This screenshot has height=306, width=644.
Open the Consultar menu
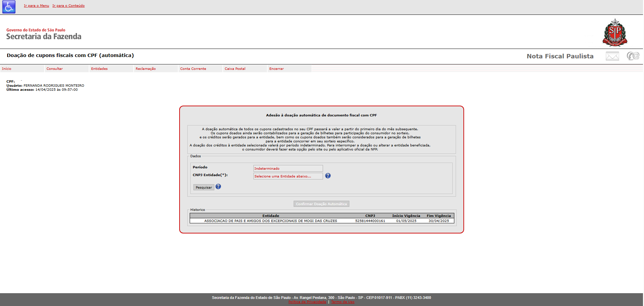pos(55,69)
